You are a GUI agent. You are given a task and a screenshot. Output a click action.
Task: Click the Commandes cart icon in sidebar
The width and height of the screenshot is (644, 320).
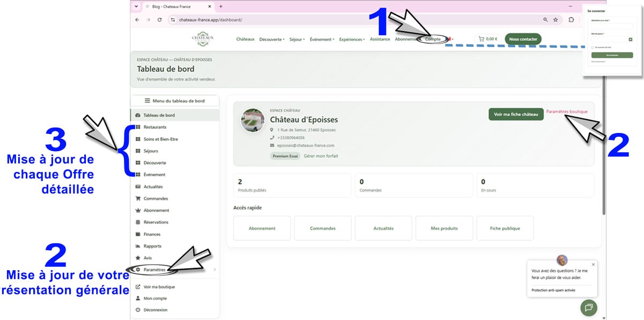point(138,198)
